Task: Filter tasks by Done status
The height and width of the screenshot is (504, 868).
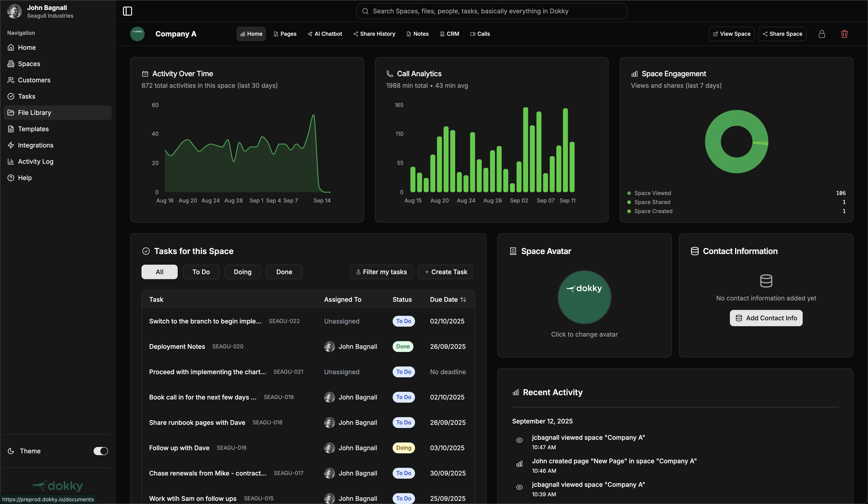Action: coord(284,272)
